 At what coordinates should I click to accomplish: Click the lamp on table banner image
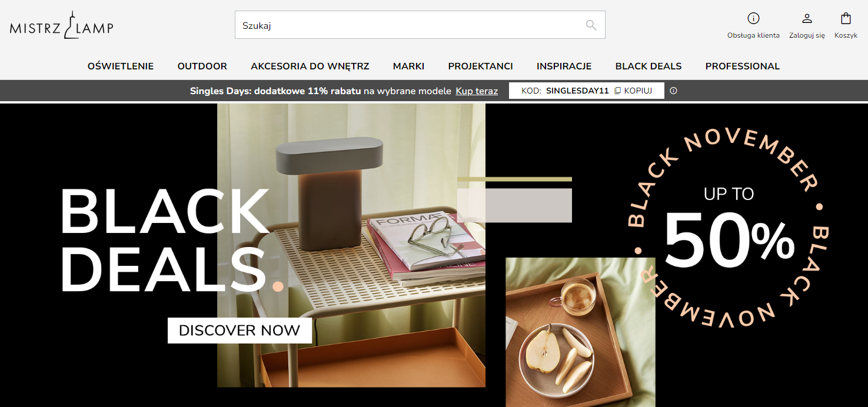point(351,245)
